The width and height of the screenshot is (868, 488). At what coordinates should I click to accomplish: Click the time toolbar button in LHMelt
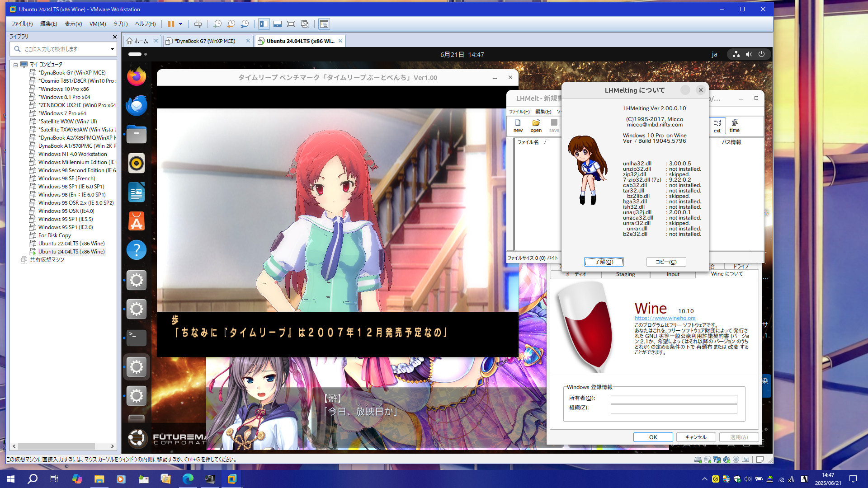coord(735,126)
